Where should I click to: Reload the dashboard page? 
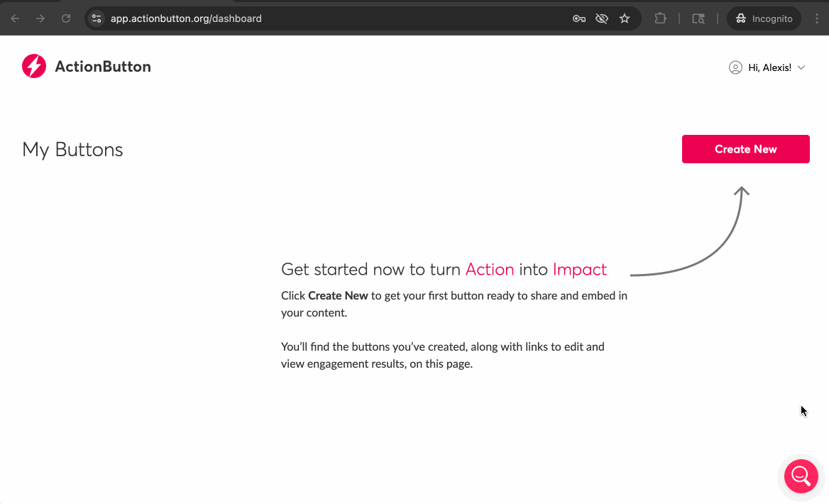(x=66, y=18)
